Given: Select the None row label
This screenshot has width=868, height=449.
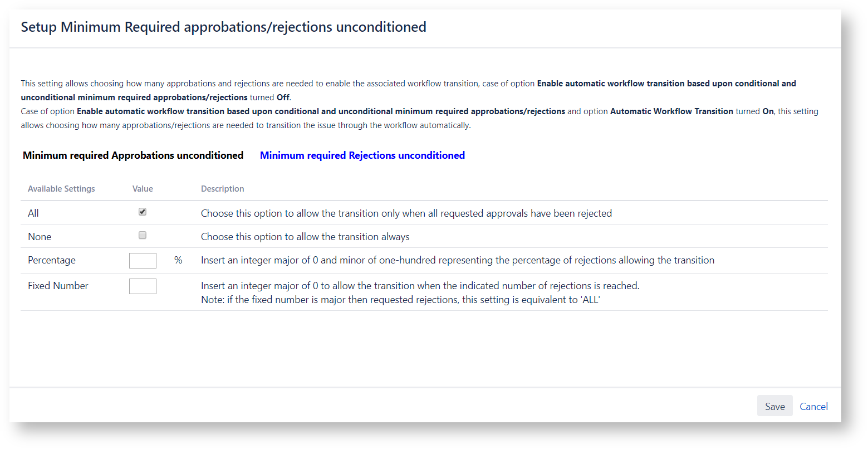Looking at the screenshot, I should point(40,237).
